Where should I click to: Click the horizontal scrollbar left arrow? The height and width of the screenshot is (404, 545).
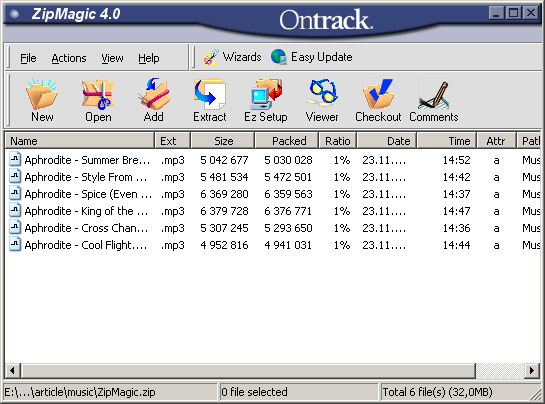[13, 371]
